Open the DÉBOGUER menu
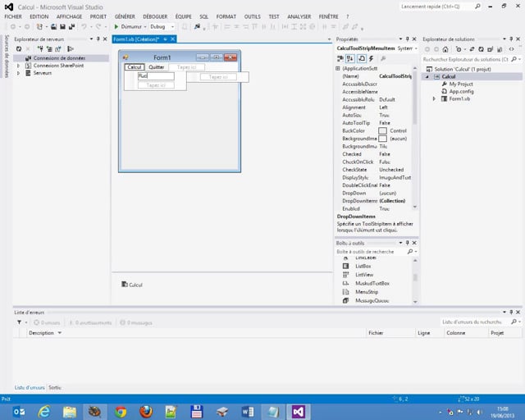This screenshot has height=420, width=525. click(x=155, y=16)
